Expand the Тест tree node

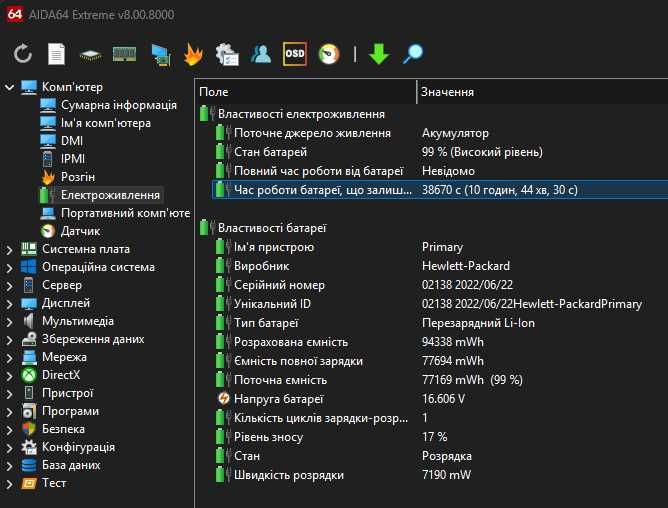click(9, 484)
